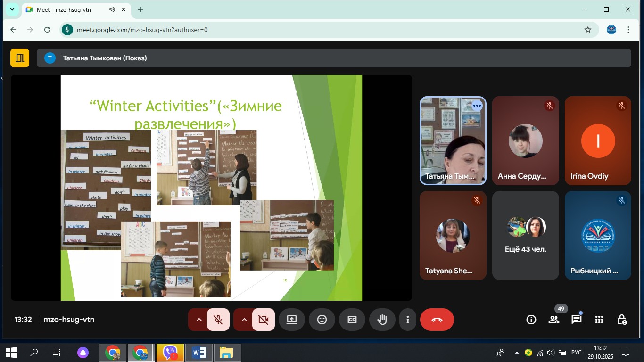The image size is (644, 362).
Task: Raise hand using the hand icon
Action: click(x=382, y=320)
